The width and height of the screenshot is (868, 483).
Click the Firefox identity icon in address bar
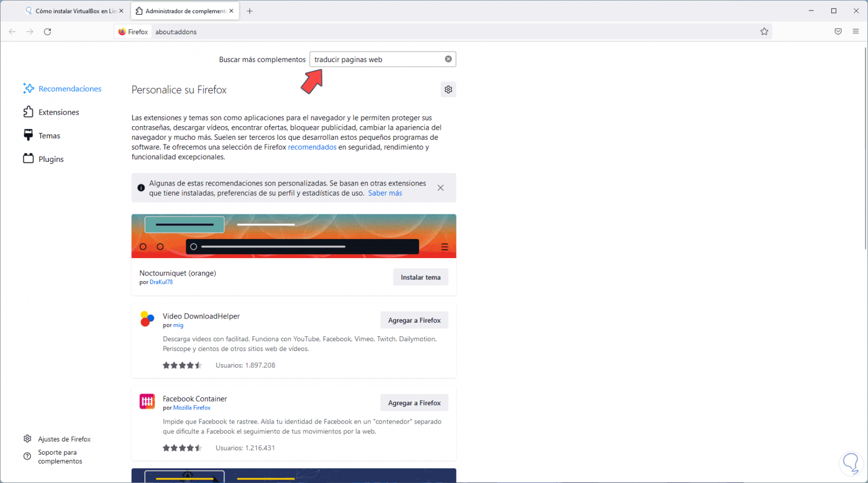coord(134,32)
